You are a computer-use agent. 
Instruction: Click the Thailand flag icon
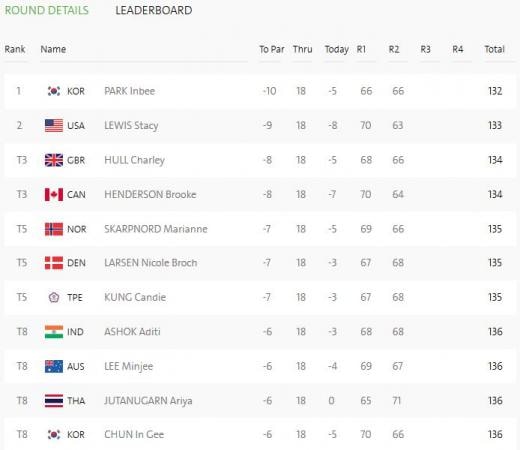(x=54, y=401)
